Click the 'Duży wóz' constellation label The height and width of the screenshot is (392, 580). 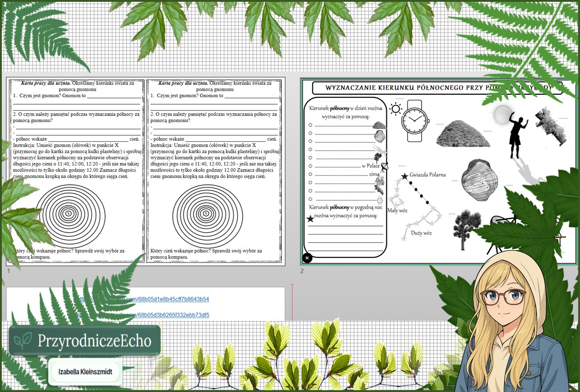coord(421,233)
